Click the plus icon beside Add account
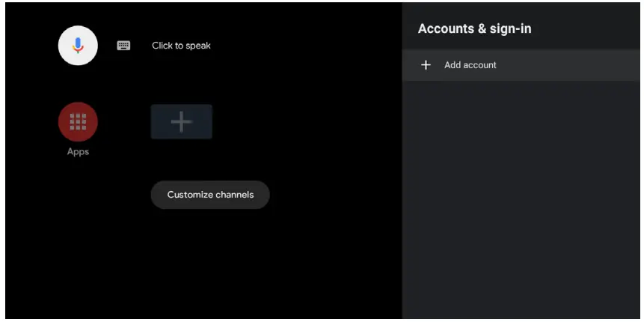Image resolution: width=644 pixels, height=322 pixels. point(426,65)
